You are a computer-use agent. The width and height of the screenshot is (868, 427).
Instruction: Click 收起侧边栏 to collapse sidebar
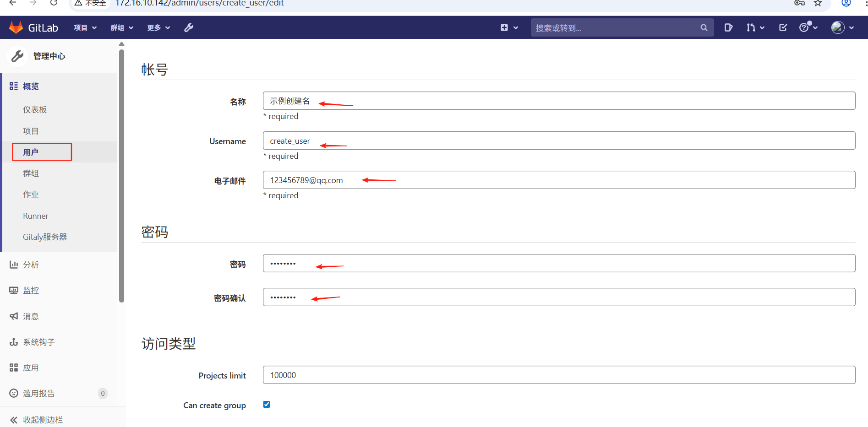[x=43, y=420]
